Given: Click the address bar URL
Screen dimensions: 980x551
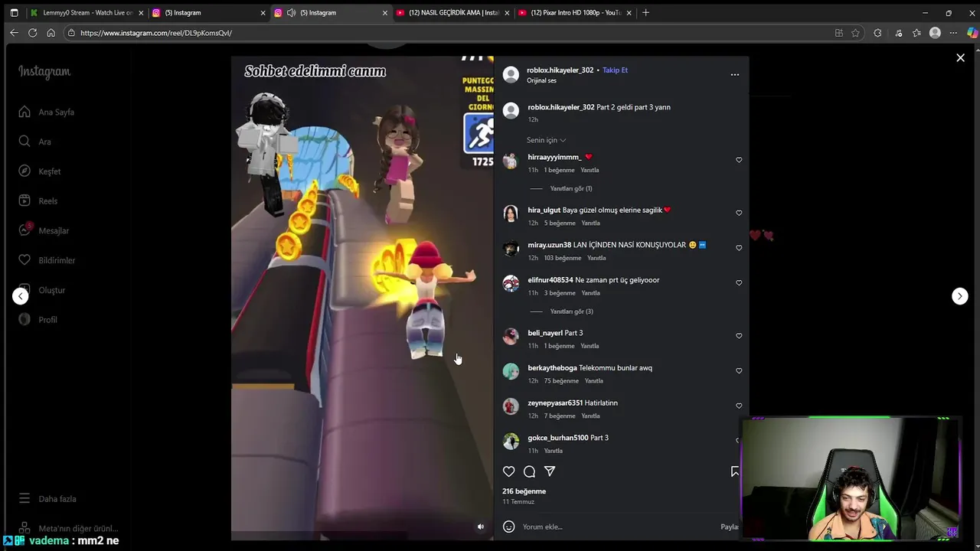Looking at the screenshot, I should coord(156,33).
